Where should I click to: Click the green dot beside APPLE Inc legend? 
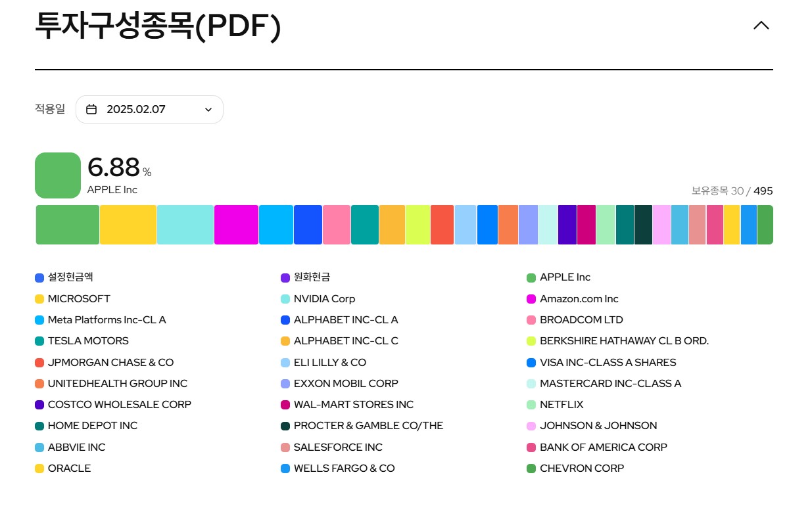point(531,278)
